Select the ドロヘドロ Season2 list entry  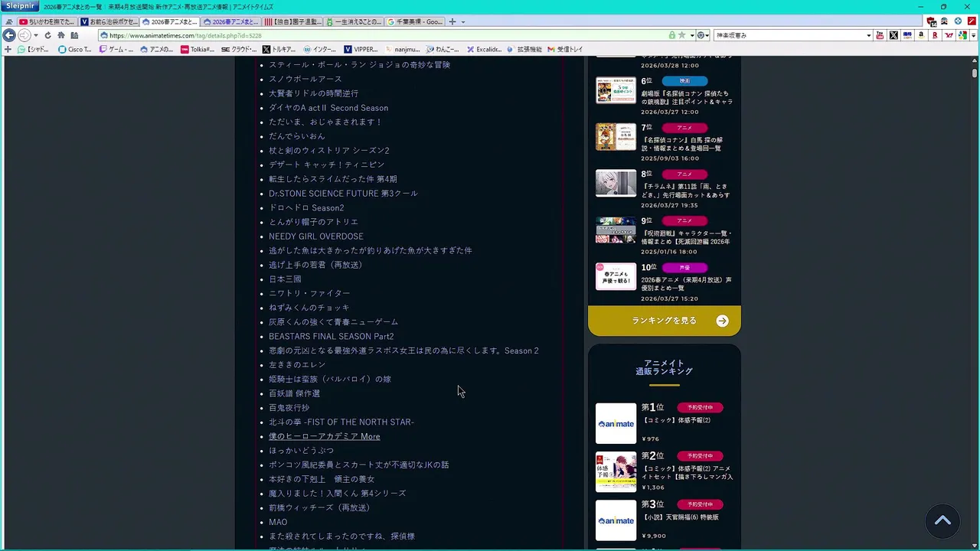[306, 208]
